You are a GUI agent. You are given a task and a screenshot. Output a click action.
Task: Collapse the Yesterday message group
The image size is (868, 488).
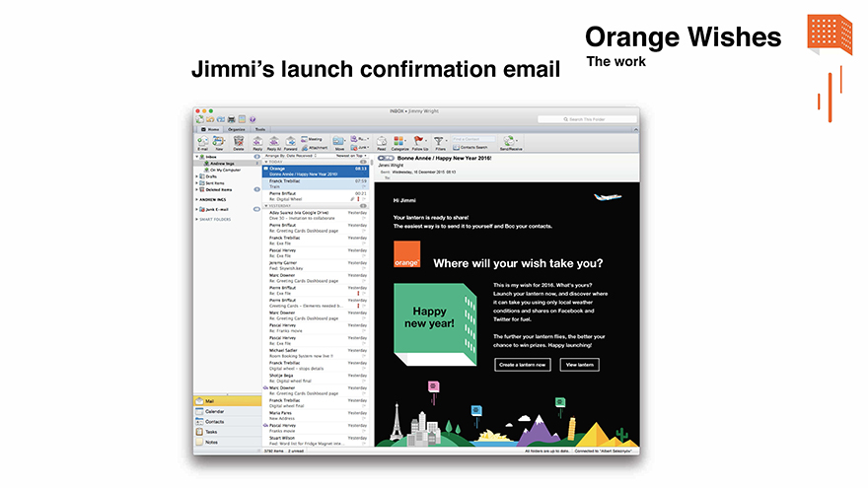[x=266, y=206]
